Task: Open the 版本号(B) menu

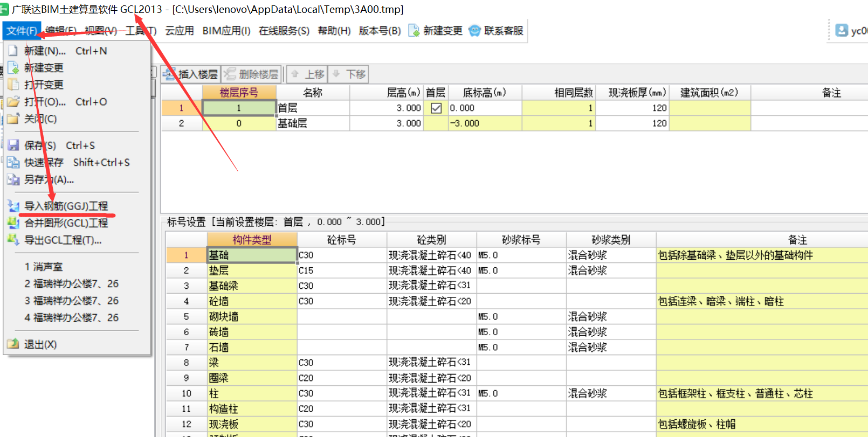Action: coord(380,31)
